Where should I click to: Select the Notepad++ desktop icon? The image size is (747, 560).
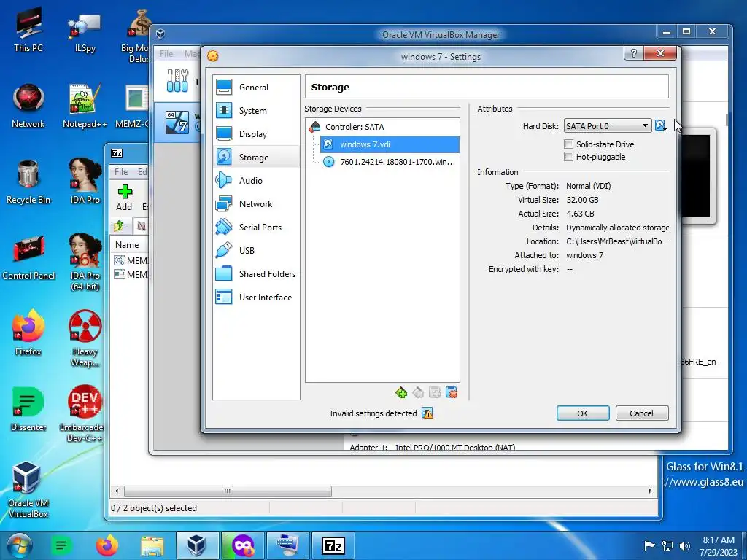[x=85, y=106]
